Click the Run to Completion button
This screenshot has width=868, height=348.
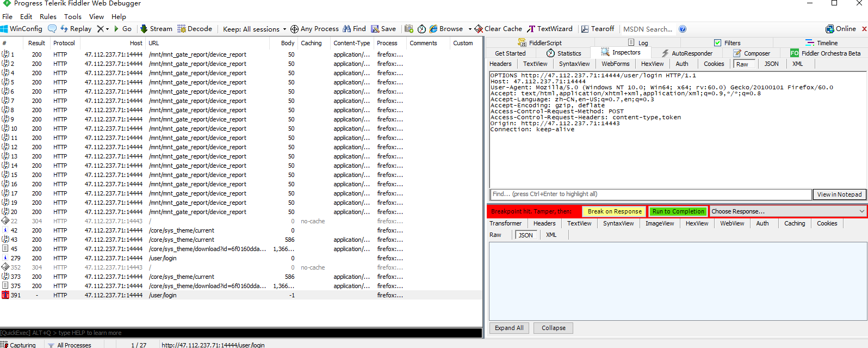[678, 211]
